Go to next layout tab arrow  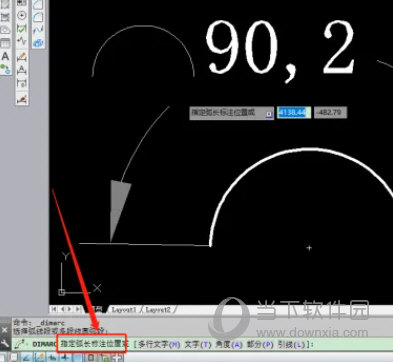tap(70, 309)
